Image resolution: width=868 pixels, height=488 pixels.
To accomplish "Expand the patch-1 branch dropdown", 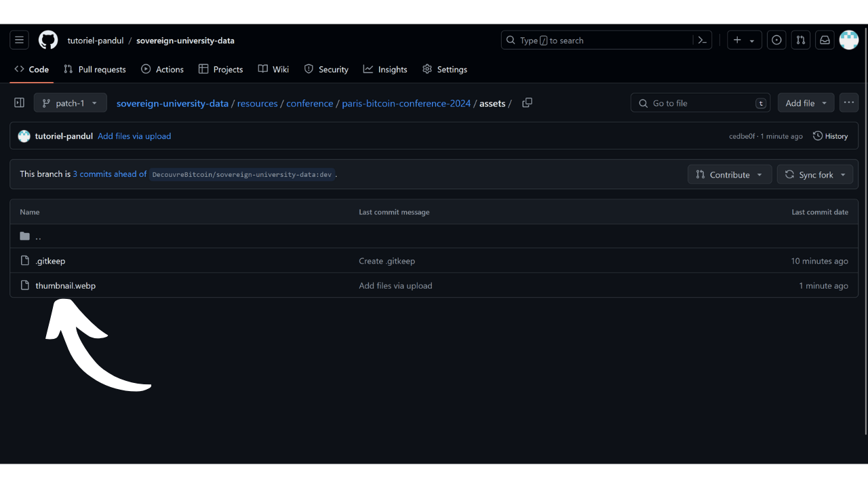I will pos(71,103).
